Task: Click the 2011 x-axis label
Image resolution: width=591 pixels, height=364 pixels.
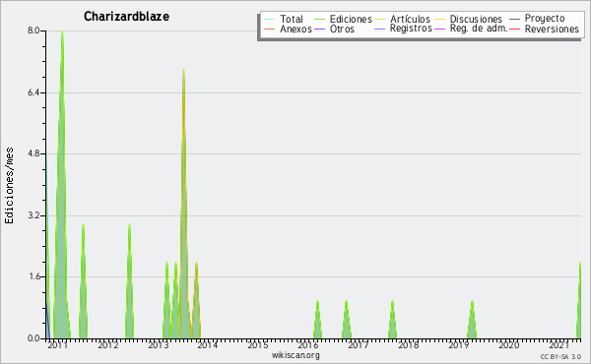Action: (x=58, y=345)
